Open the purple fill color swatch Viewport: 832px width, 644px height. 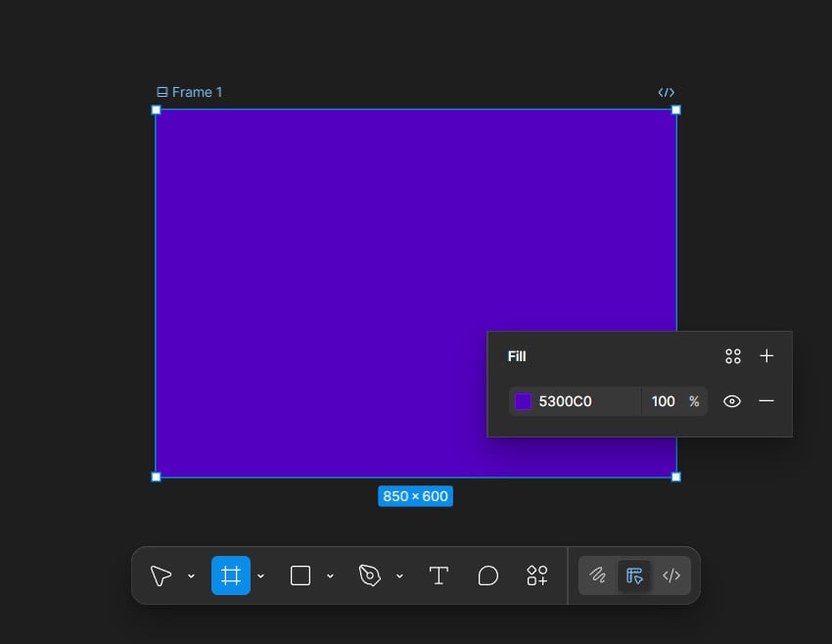(523, 401)
